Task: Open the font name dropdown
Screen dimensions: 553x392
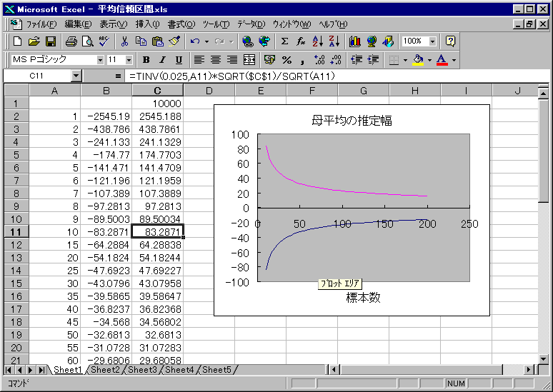Action: pos(101,60)
